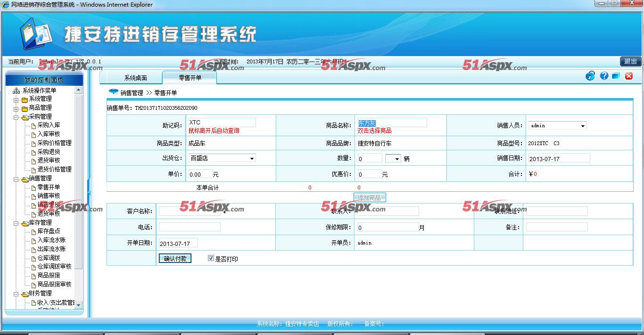The width and height of the screenshot is (644, 335).
Task: Click the 备注 remarks field
Action: click(x=557, y=227)
